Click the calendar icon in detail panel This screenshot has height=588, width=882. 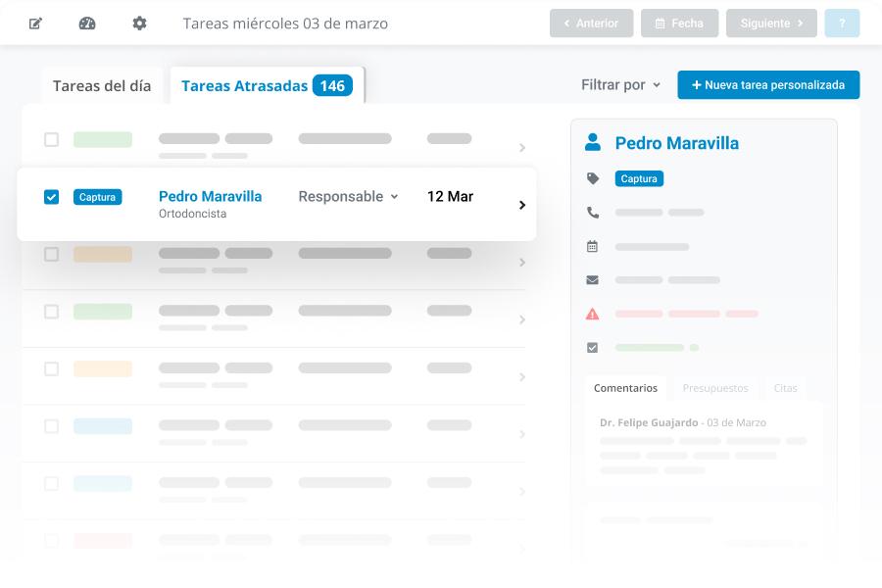tap(592, 246)
